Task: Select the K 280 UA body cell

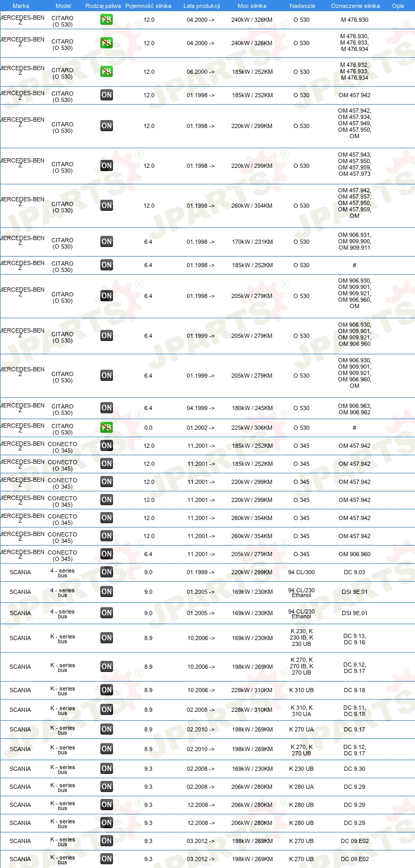Action: [301, 787]
